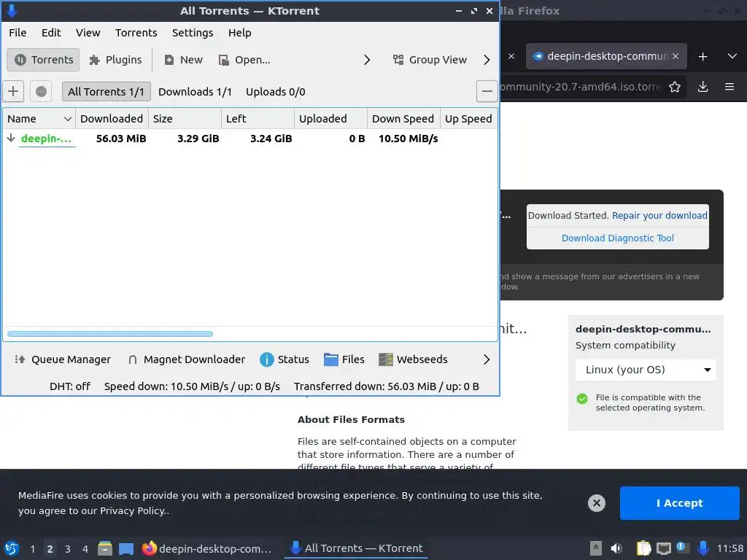Image resolution: width=747 pixels, height=560 pixels.
Task: Open the View menu
Action: click(88, 33)
